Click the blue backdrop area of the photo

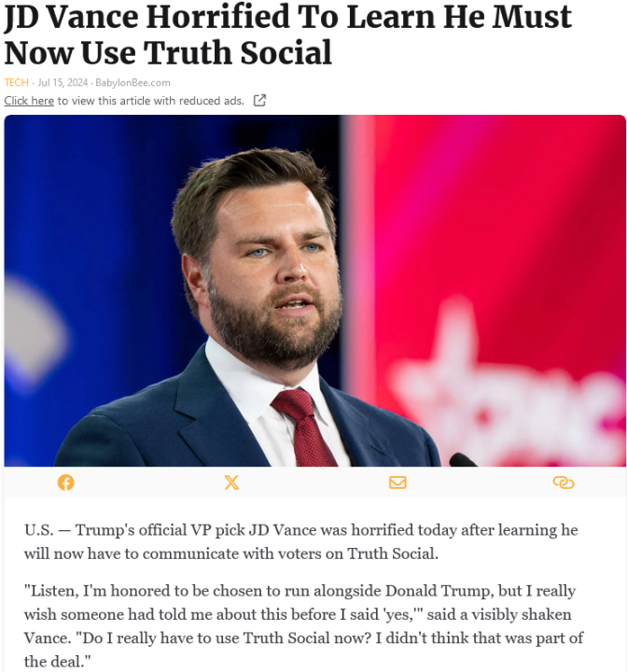(x=84, y=233)
